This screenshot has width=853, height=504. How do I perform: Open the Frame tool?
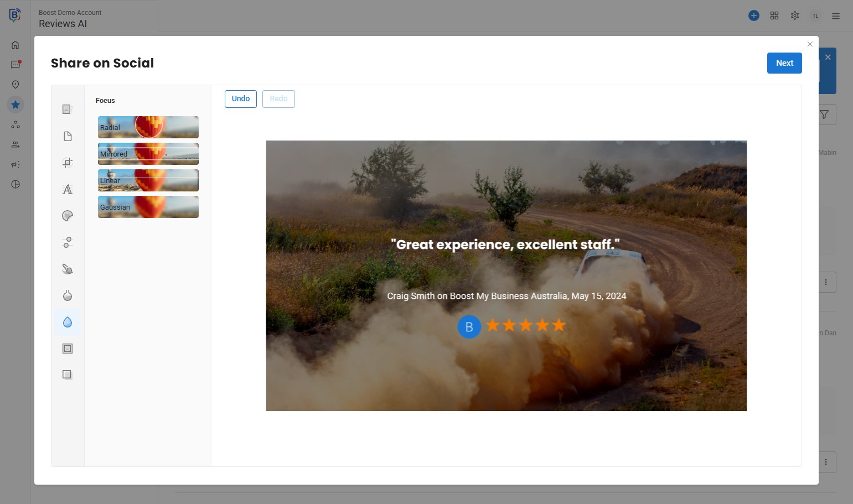[68, 349]
